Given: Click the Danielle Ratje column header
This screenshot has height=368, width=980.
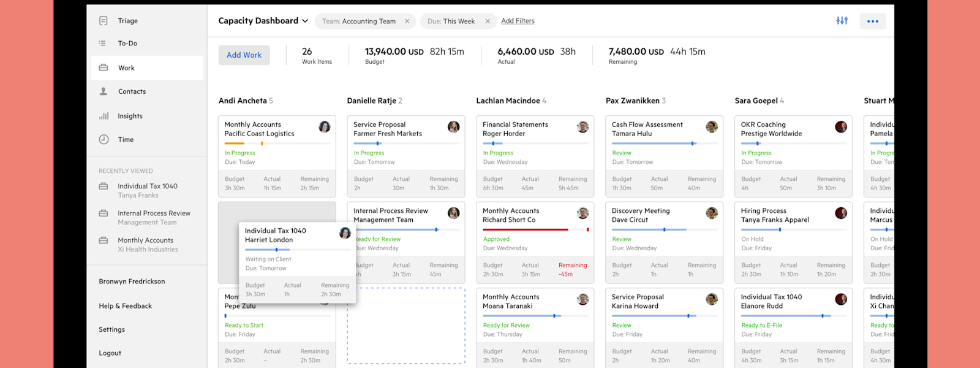Looking at the screenshot, I should [x=374, y=101].
